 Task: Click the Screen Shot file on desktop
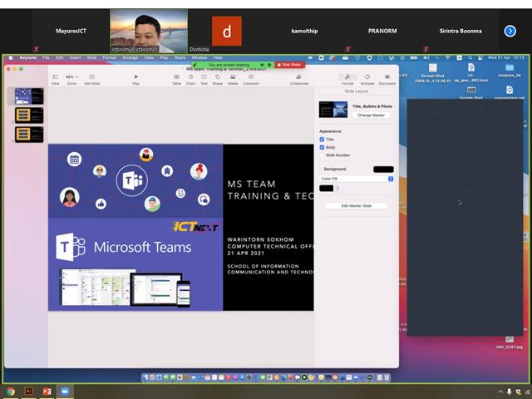click(432, 73)
